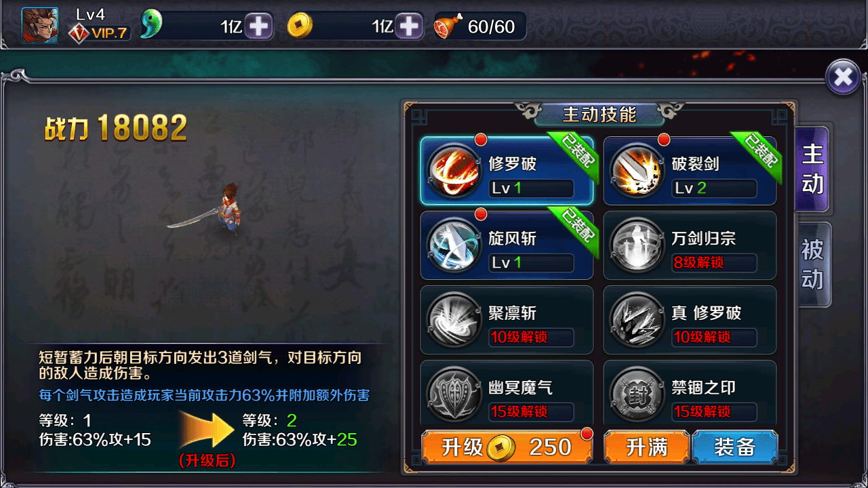
Task: Add more gold coins with plus button
Action: click(x=409, y=26)
